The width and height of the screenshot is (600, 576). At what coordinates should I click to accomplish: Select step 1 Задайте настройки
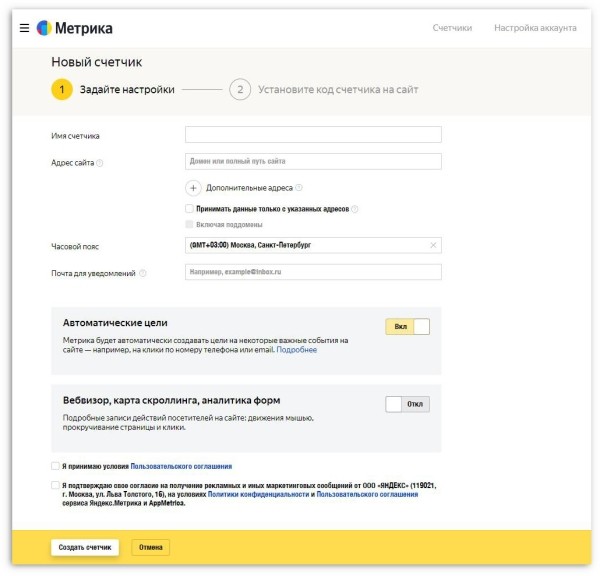pyautogui.click(x=113, y=89)
